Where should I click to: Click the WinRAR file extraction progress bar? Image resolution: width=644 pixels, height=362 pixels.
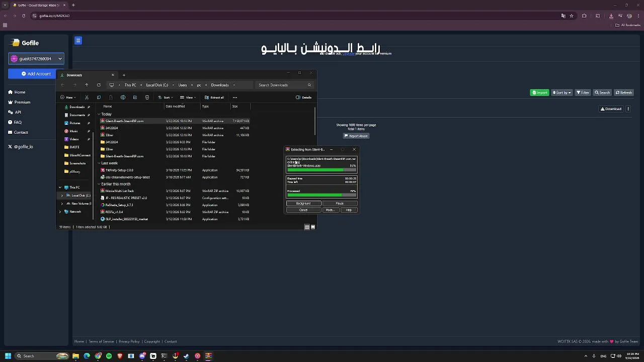point(321,170)
